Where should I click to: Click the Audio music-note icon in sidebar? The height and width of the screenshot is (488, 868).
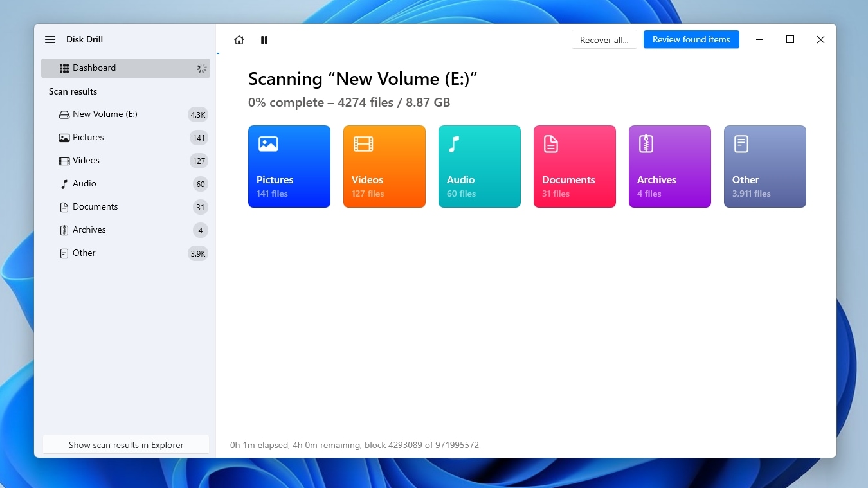(64, 183)
